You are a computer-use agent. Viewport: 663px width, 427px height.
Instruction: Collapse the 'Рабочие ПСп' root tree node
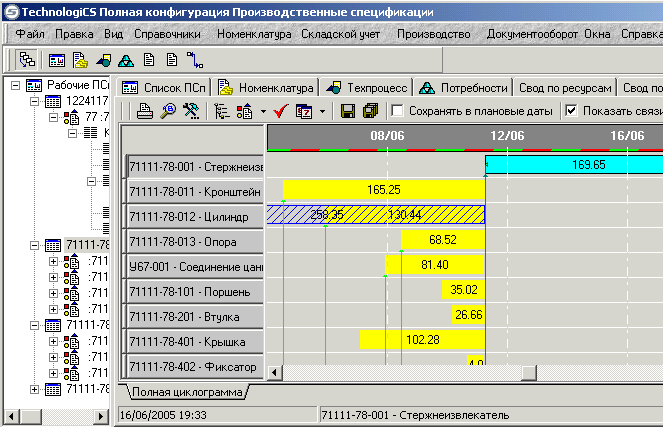(x=16, y=86)
